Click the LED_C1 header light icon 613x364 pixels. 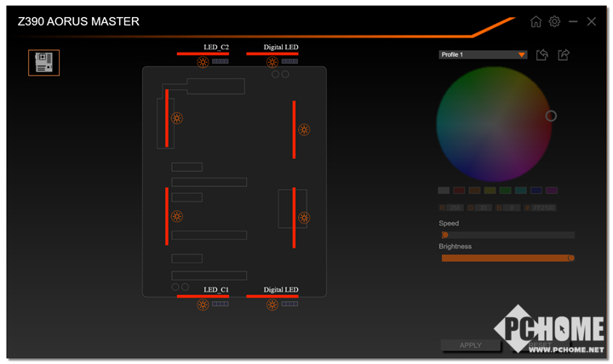(x=203, y=304)
